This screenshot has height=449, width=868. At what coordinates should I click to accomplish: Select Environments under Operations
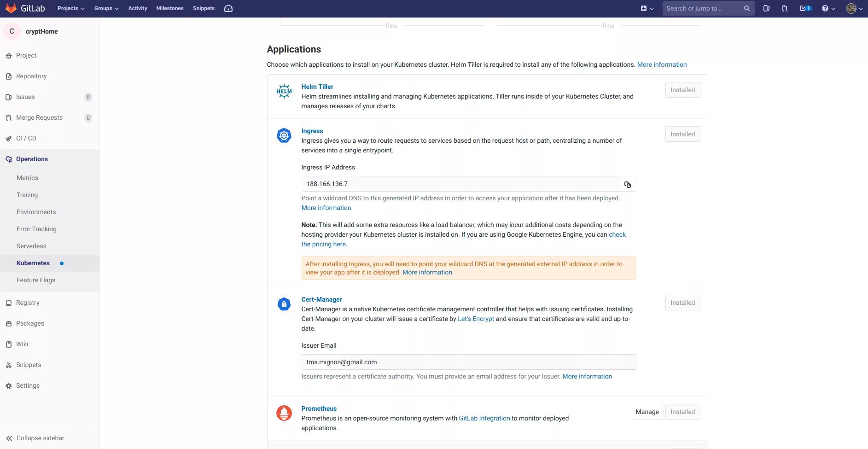click(36, 212)
